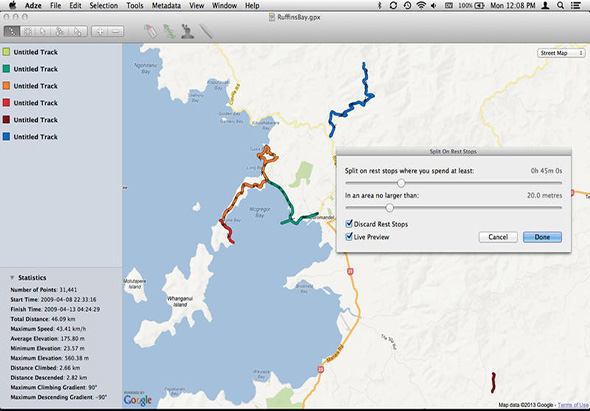Click the RuffinsBay.gpx document icon in title

(272, 17)
